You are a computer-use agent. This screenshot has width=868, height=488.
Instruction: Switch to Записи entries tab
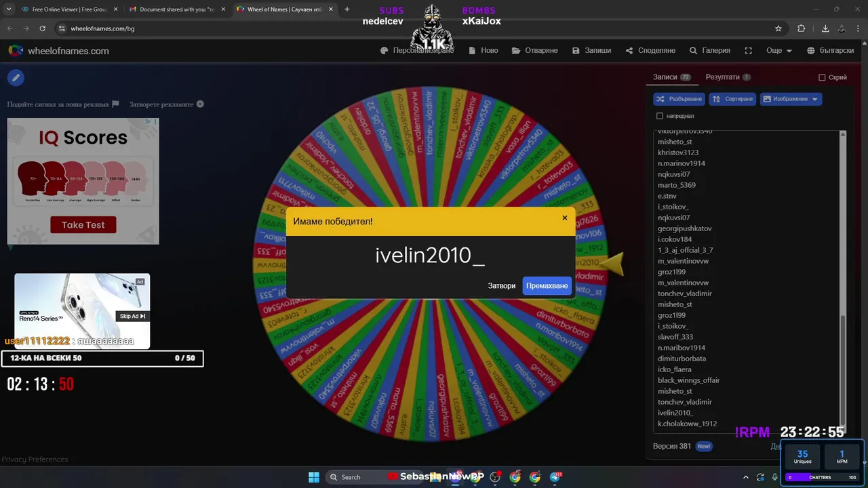pos(671,77)
